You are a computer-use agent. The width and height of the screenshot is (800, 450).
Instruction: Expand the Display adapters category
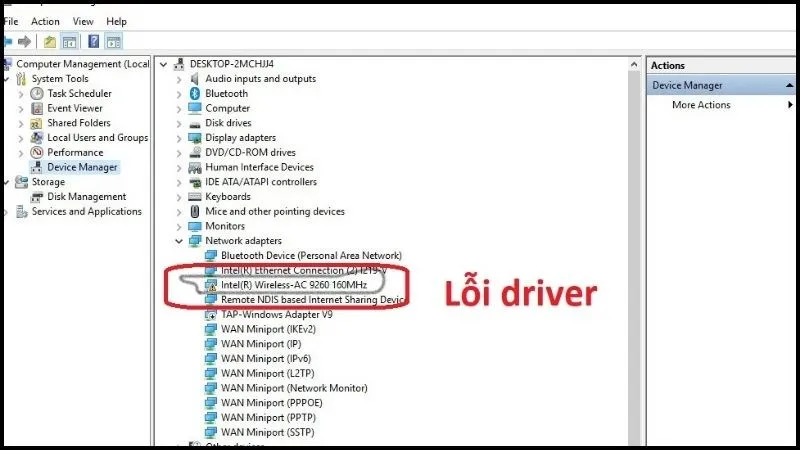tap(179, 138)
